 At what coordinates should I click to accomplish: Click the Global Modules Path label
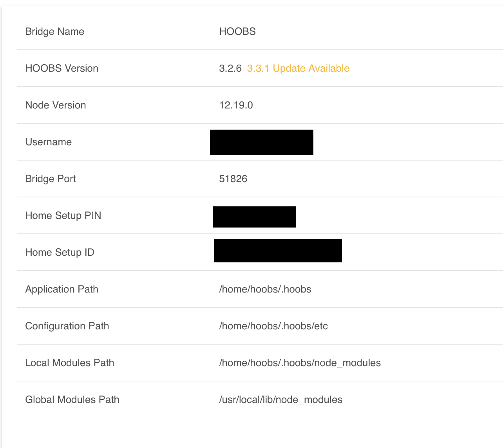click(x=72, y=399)
